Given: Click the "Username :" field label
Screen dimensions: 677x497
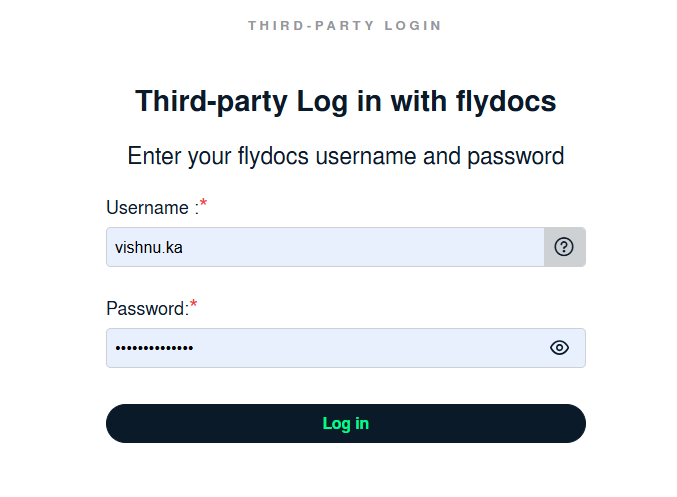Looking at the screenshot, I should [x=151, y=208].
